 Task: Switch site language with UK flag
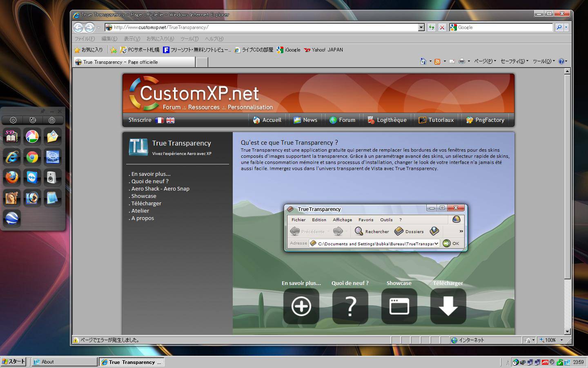(170, 120)
